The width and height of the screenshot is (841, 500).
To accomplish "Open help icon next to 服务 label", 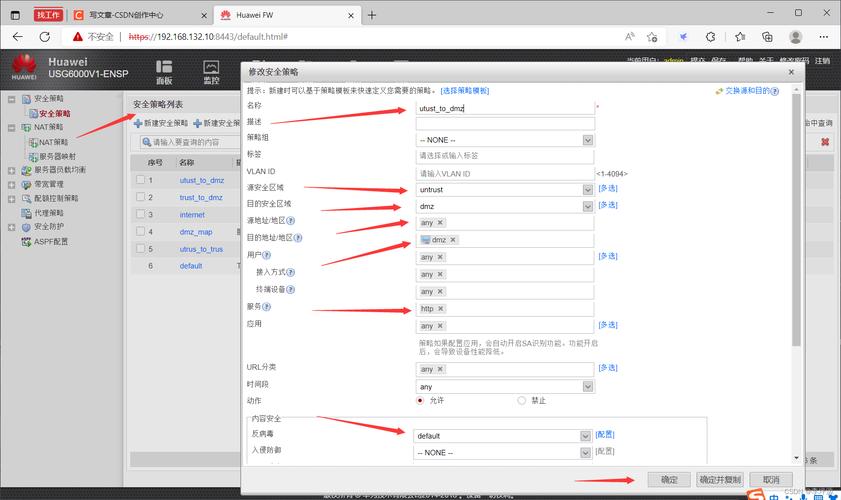I will click(267, 307).
